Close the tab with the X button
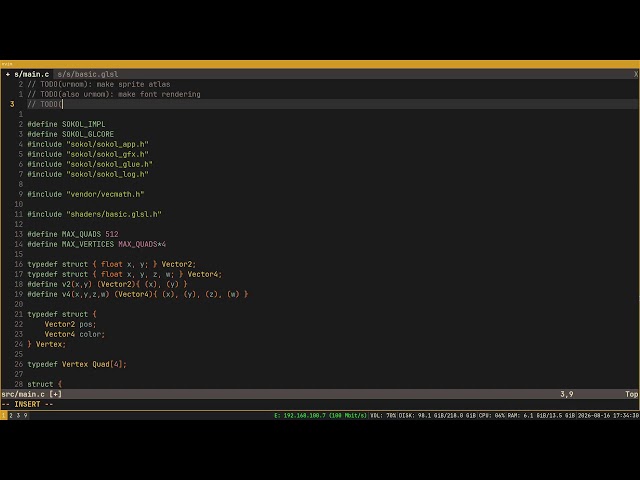This screenshot has height=480, width=640. pos(636,74)
